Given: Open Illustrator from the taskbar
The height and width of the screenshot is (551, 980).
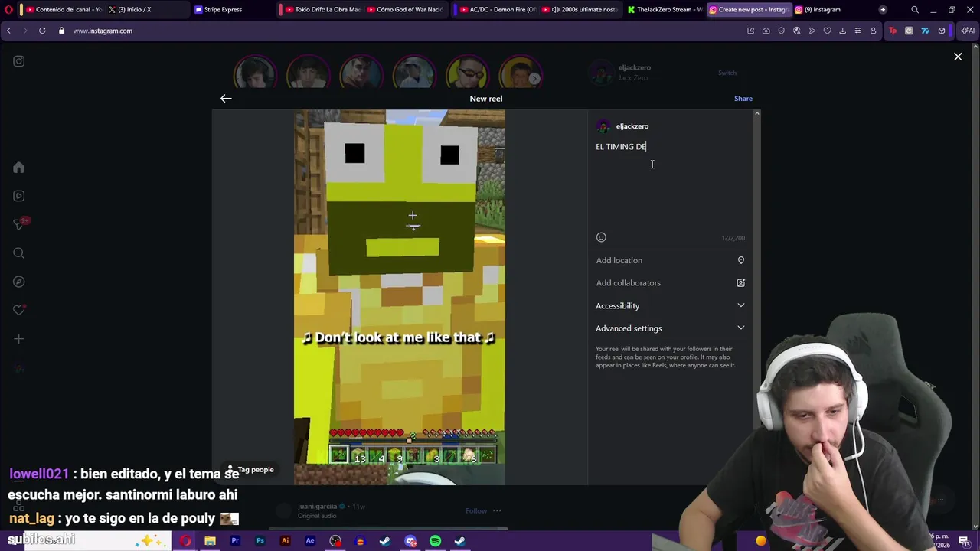Looking at the screenshot, I should [285, 541].
